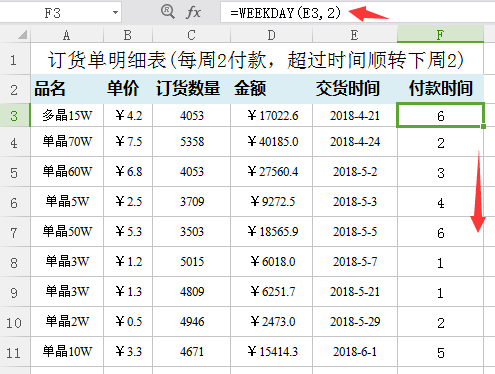Select column E header
The width and height of the screenshot is (495, 374).
pyautogui.click(x=355, y=35)
